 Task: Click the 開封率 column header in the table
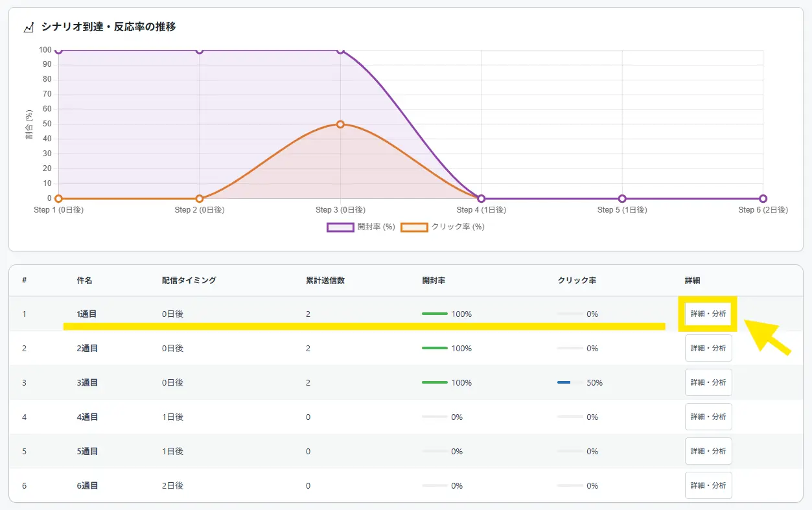tap(433, 281)
